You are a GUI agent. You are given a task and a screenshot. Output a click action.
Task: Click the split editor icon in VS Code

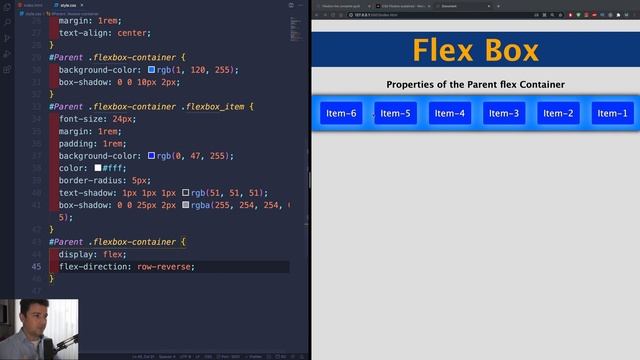(x=291, y=5)
